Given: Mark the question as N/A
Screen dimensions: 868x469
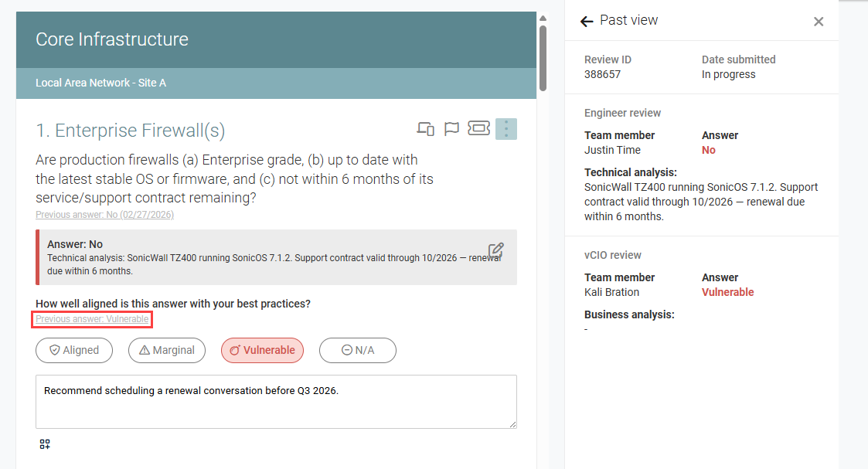Looking at the screenshot, I should pyautogui.click(x=358, y=350).
